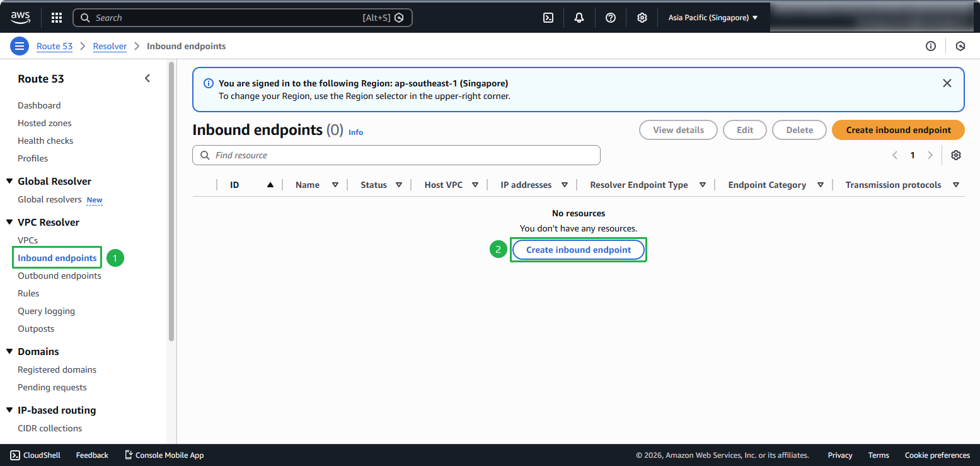Launch CloudShell from the top bar icon
This screenshot has height=466, width=980.
(548, 18)
